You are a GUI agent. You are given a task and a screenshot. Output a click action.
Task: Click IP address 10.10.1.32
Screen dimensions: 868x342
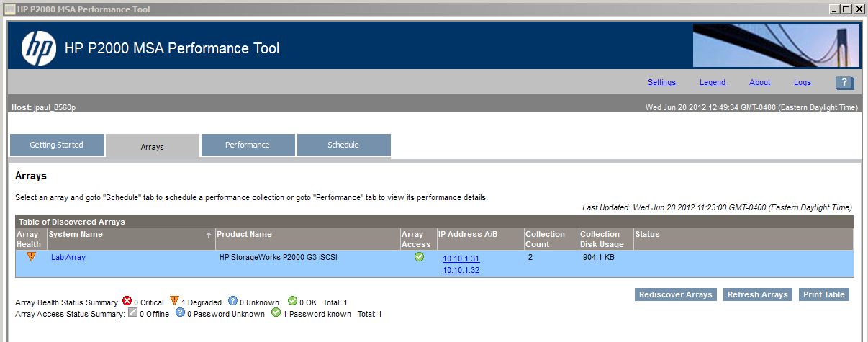[461, 271]
